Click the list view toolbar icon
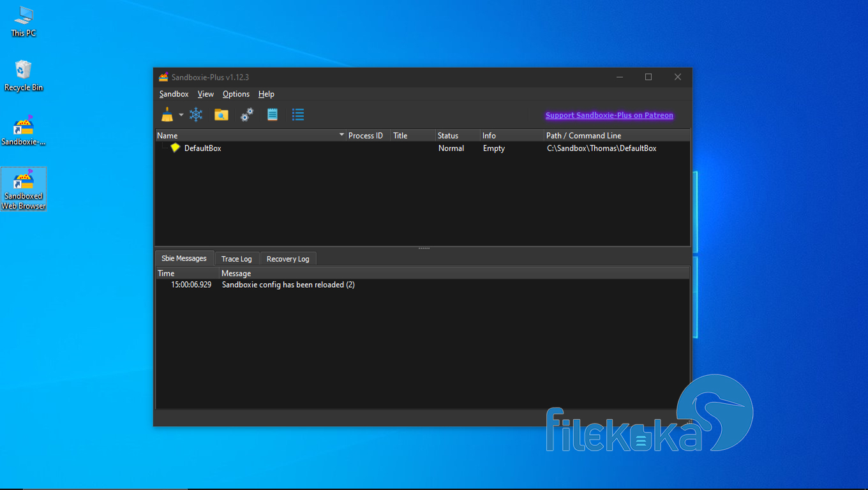 tap(298, 115)
